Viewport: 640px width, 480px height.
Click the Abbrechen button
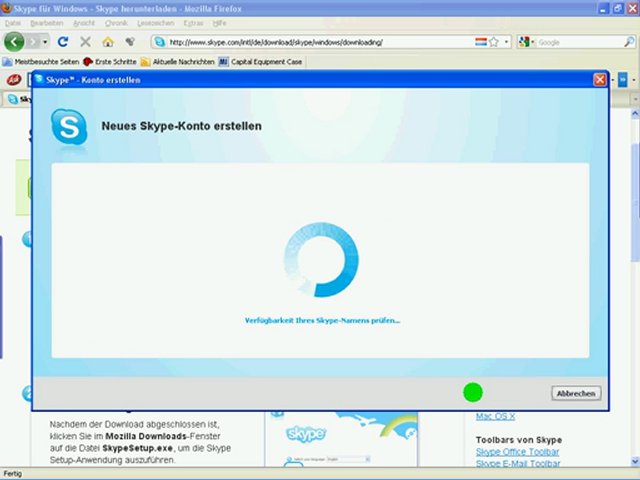point(576,393)
